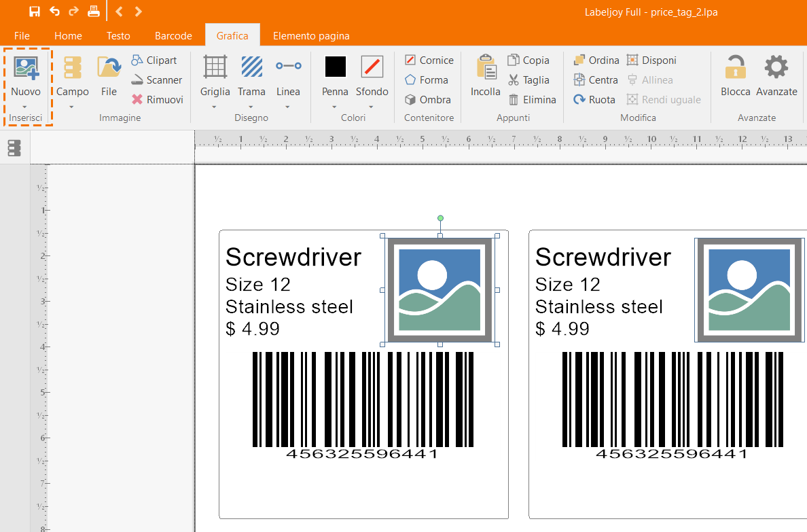Image resolution: width=807 pixels, height=532 pixels.
Task: Pick the black Penna color swatch
Action: coord(336,67)
